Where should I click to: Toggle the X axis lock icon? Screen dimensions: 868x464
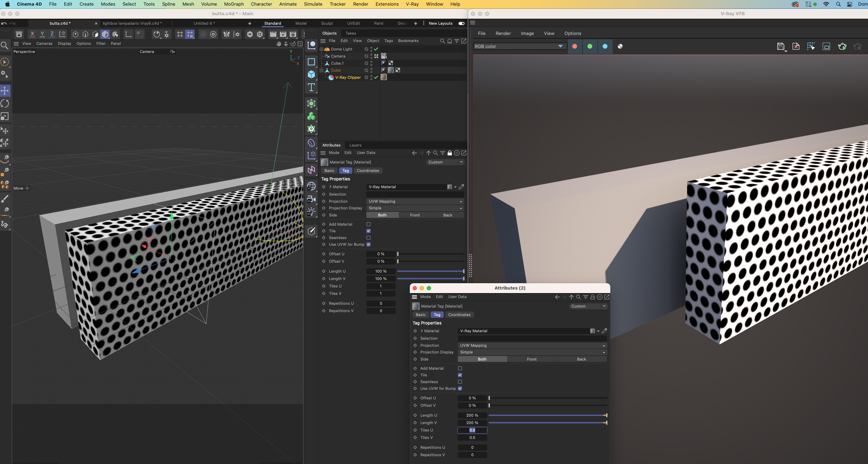(x=32, y=34)
